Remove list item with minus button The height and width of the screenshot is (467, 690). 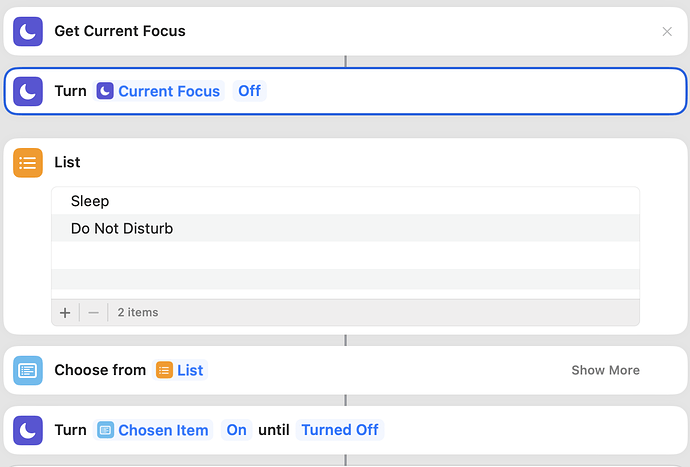(93, 313)
